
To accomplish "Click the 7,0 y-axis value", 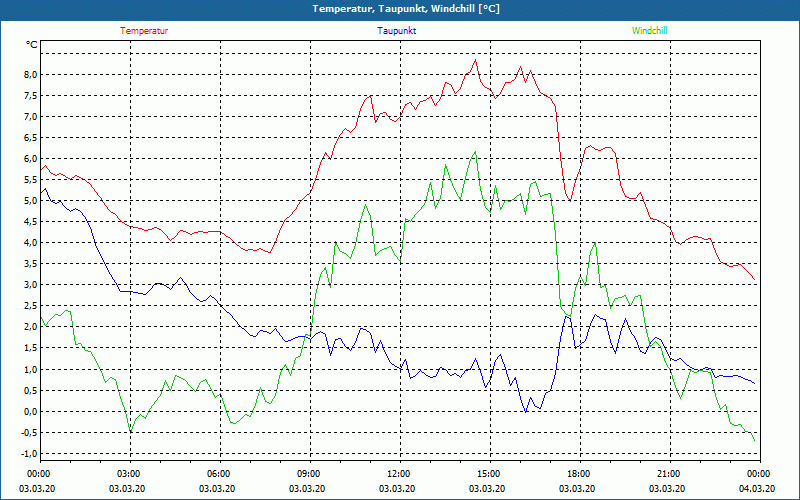I will click(x=30, y=116).
